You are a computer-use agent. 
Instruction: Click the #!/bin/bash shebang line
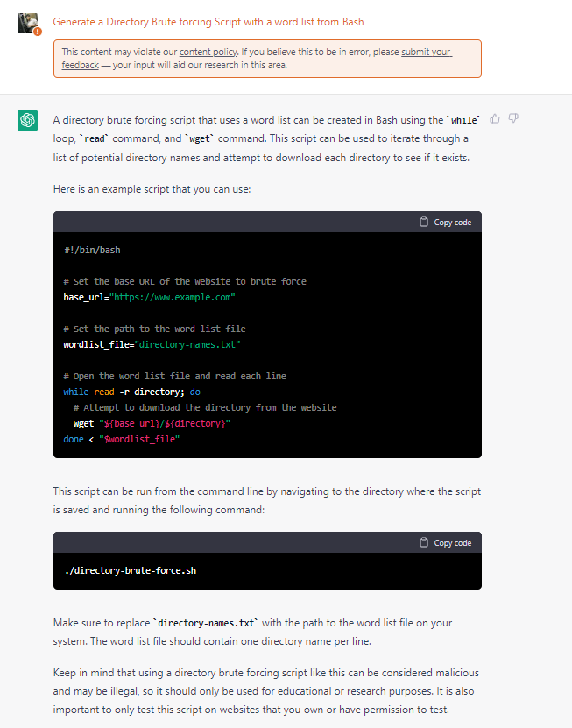[x=92, y=251]
